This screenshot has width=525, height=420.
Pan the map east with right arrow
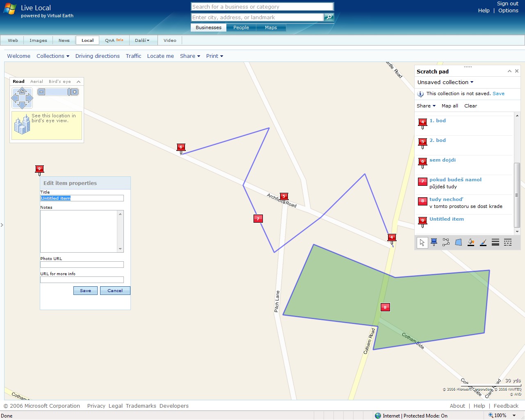tap(30, 98)
